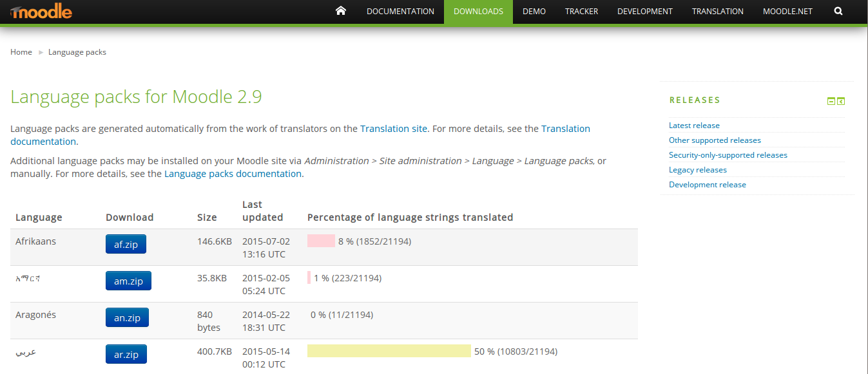Screen dimensions: 868x374
Task: Dock the Releases block
Action: (x=841, y=101)
